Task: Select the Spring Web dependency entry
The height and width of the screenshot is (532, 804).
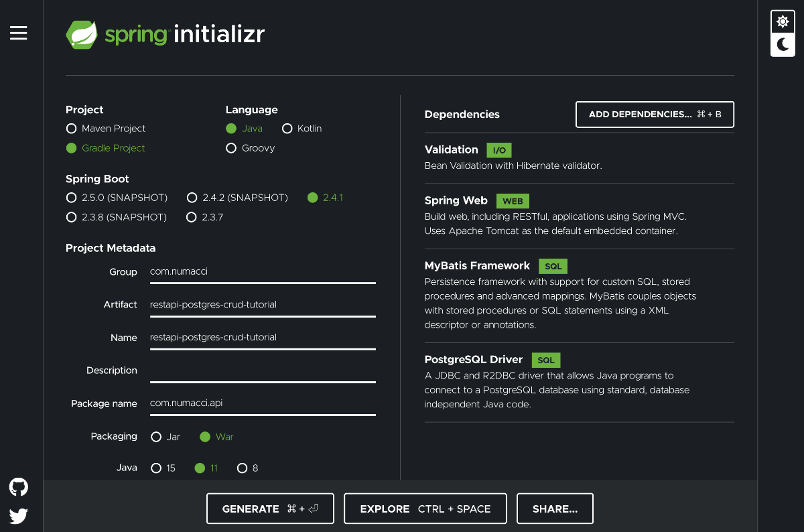Action: click(580, 216)
